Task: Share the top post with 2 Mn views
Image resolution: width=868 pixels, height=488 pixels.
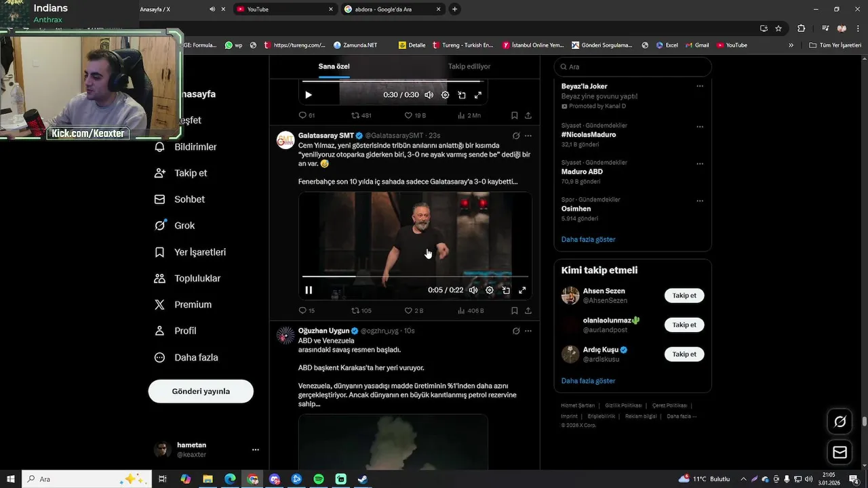Action: 528,115
